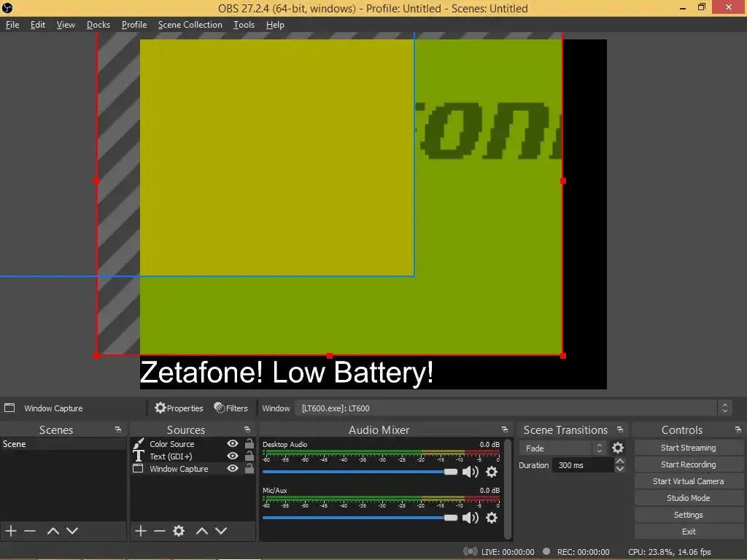Click the Fade dropdown arrows
The image size is (747, 560).
(600, 448)
